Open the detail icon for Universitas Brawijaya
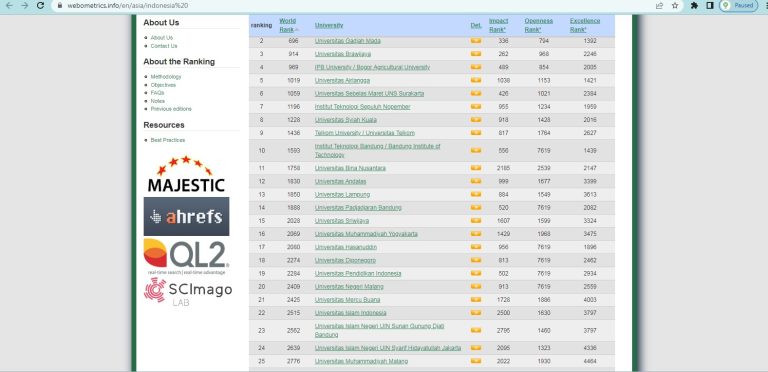Viewport: 768px width, 372px height. [476, 54]
